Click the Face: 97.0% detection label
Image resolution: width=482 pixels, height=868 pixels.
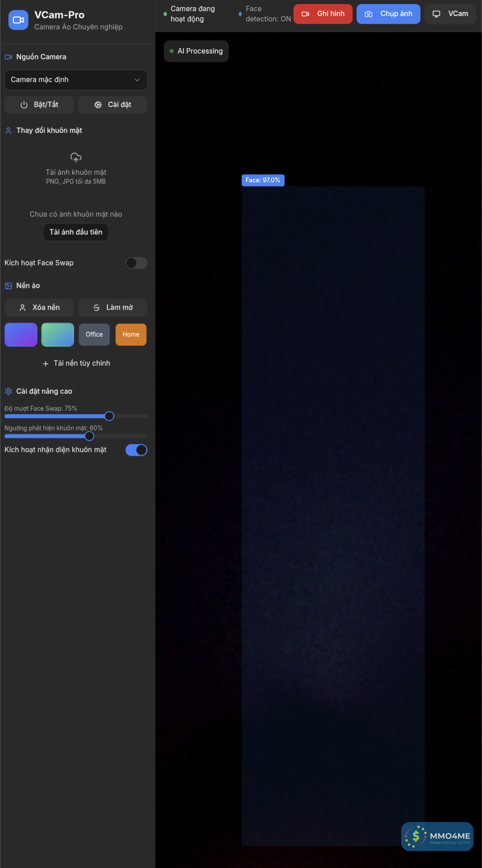click(263, 180)
